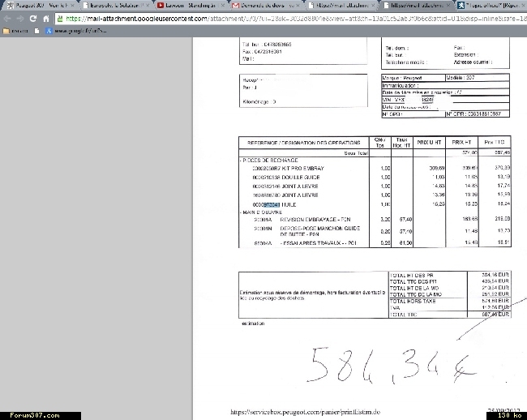The width and height of the screenshot is (527, 420).
Task: Click the mail-attachment URL in address bar
Action: [296, 19]
